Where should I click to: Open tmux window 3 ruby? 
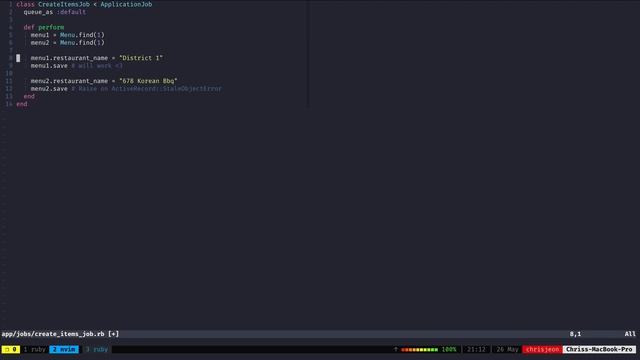97,349
